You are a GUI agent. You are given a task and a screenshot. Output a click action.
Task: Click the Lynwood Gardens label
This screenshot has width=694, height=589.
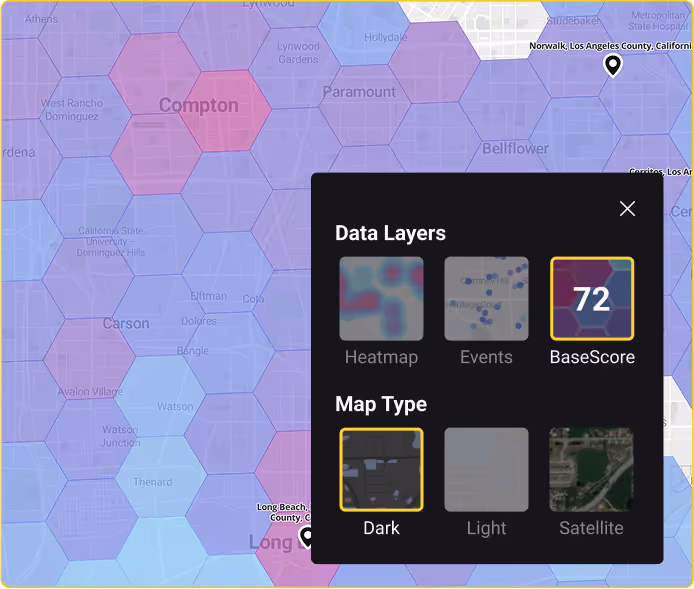(x=298, y=53)
